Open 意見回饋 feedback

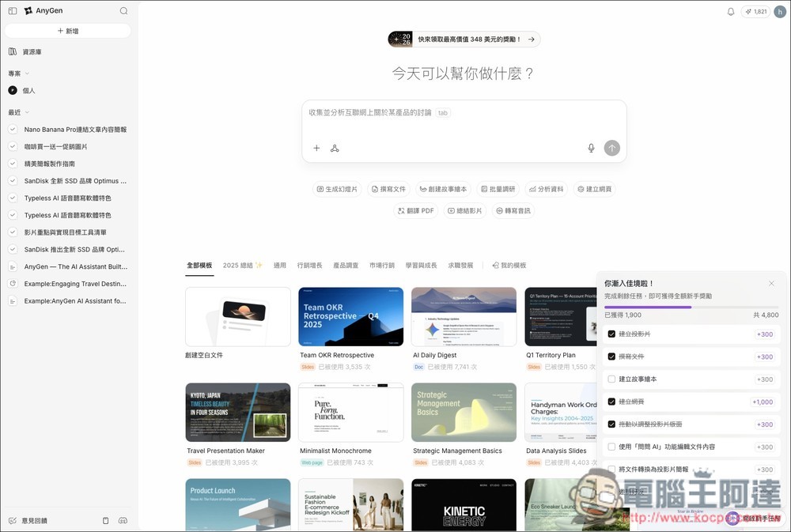coord(28,520)
